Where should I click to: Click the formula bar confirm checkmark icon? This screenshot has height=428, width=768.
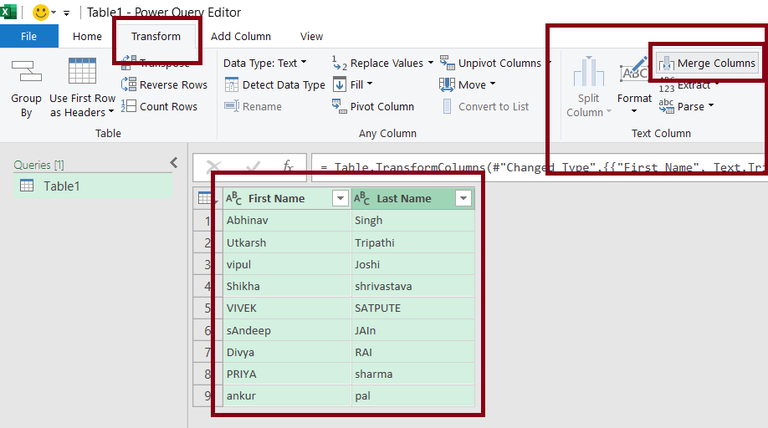click(x=253, y=167)
